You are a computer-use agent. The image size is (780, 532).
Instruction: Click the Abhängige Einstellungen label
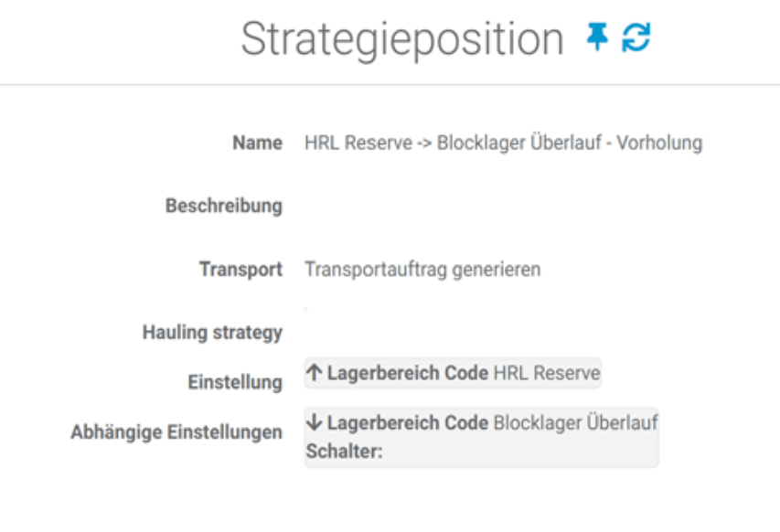tap(176, 432)
